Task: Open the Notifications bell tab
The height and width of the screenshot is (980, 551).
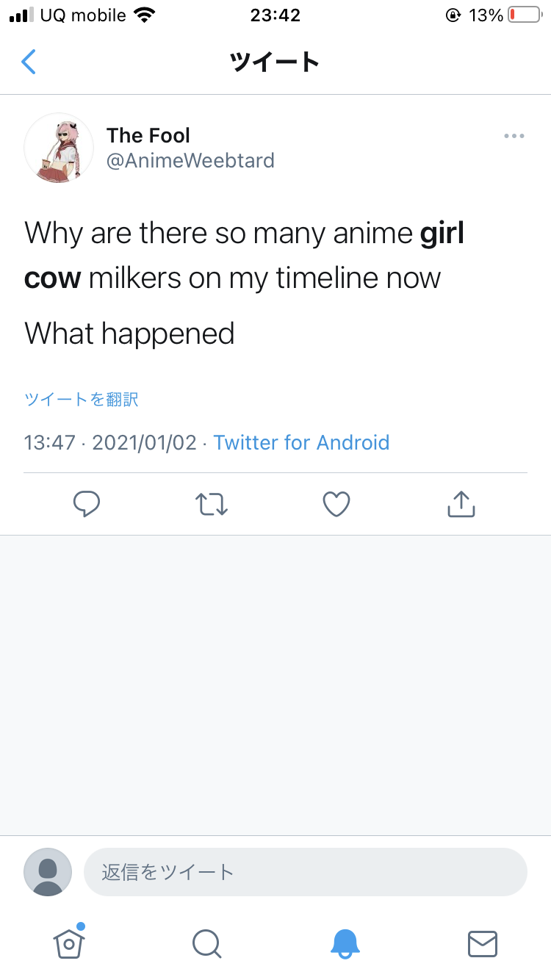Action: pyautogui.click(x=345, y=943)
